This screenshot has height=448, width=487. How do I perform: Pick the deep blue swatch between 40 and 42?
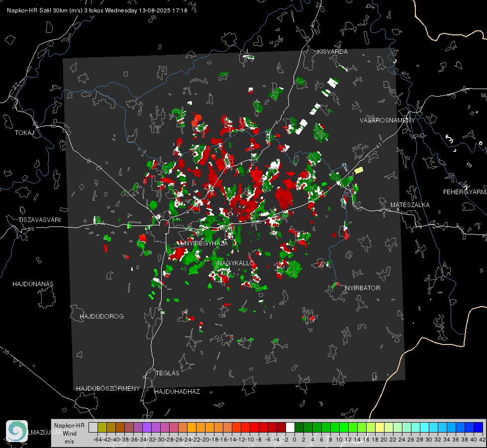click(479, 427)
